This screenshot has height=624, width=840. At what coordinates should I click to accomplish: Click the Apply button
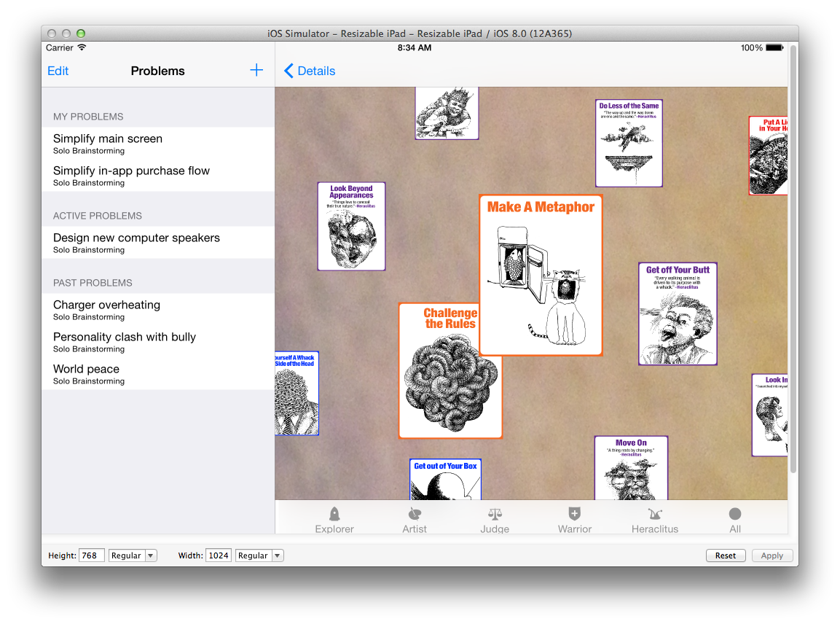click(x=772, y=555)
